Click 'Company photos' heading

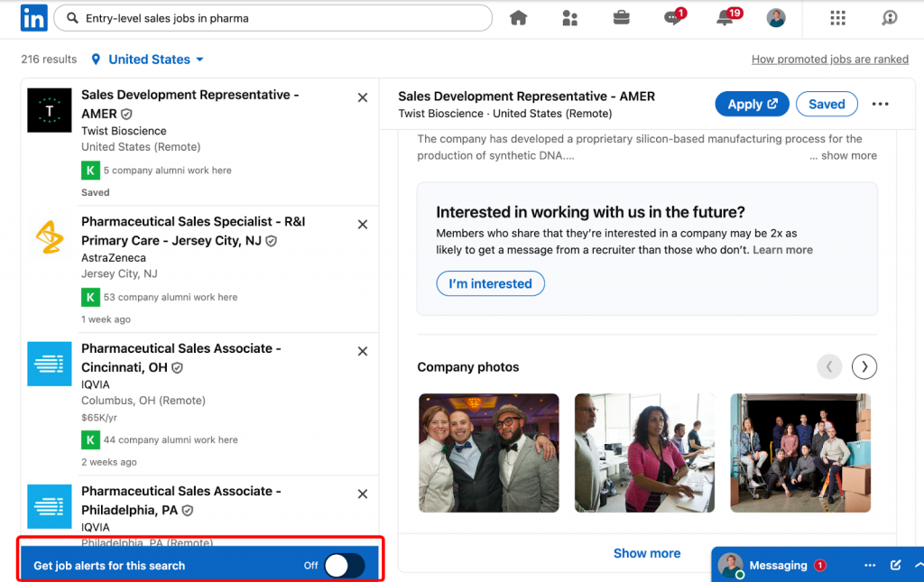pyautogui.click(x=468, y=367)
